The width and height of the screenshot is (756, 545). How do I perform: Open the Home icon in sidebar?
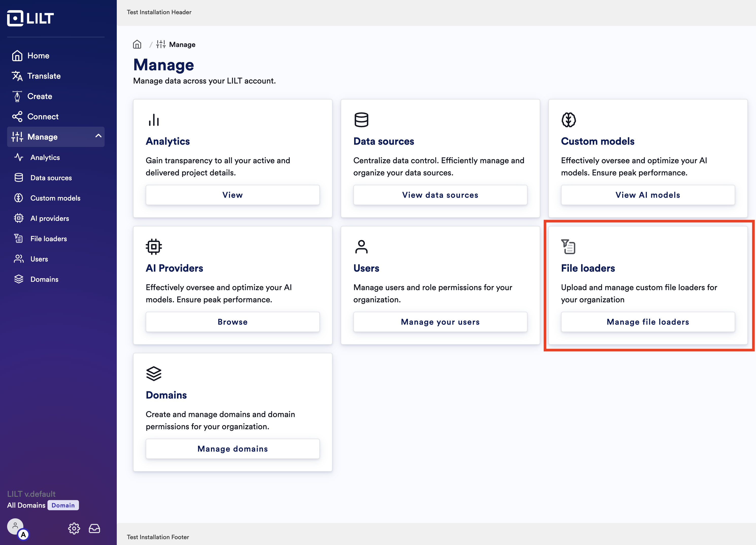17,56
